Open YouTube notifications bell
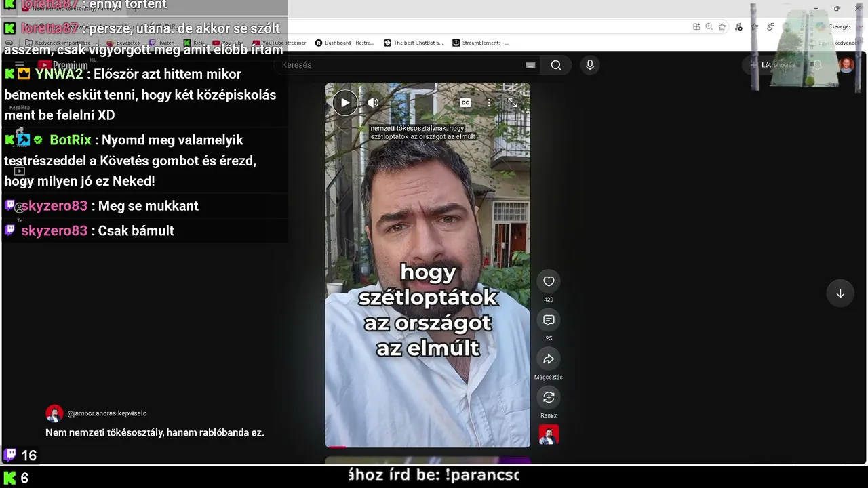 click(817, 65)
